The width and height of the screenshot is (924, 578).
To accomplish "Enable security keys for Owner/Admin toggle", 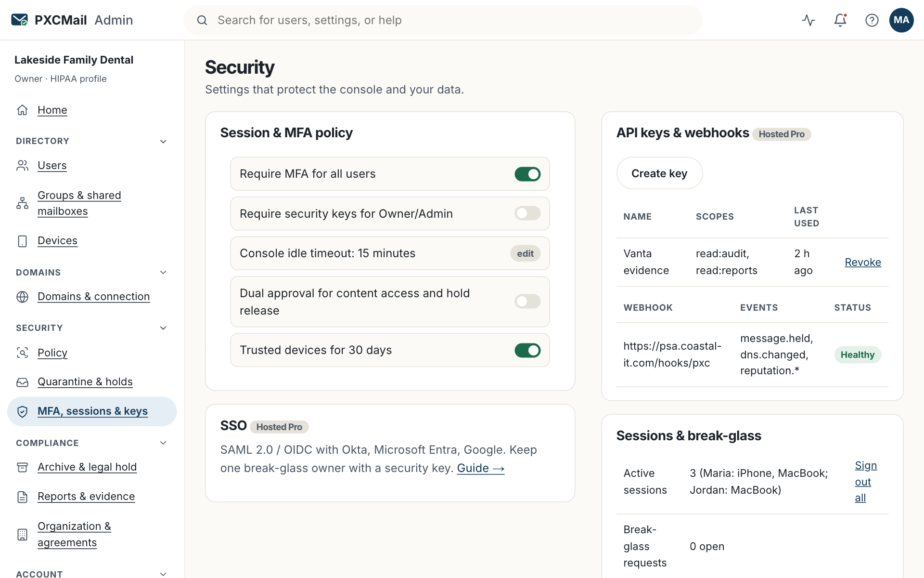I will (527, 213).
